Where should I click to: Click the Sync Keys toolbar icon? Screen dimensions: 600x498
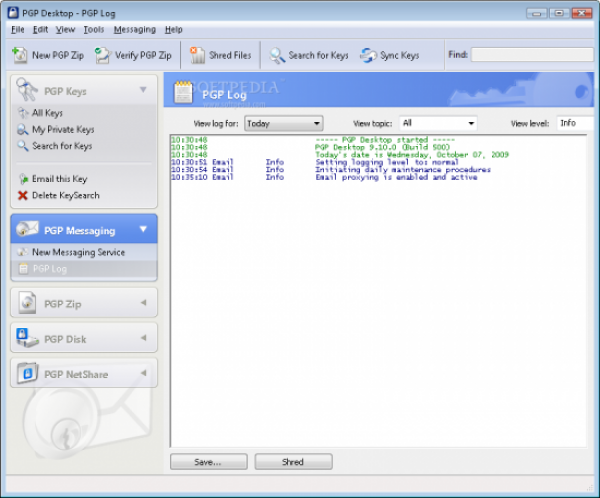[x=368, y=55]
